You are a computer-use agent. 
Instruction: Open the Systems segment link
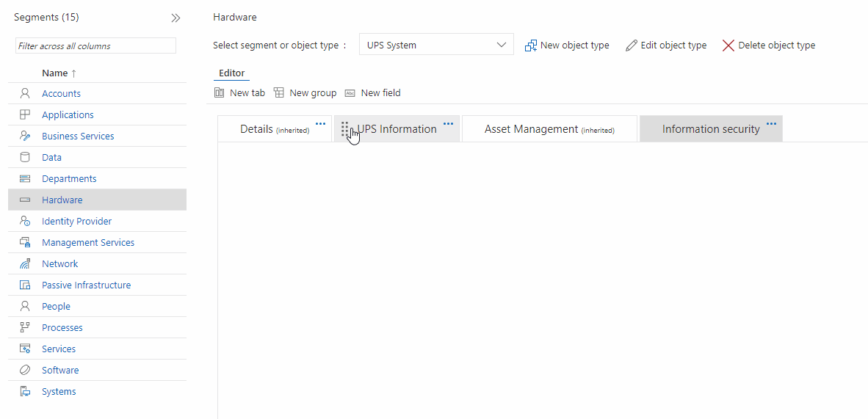click(59, 391)
